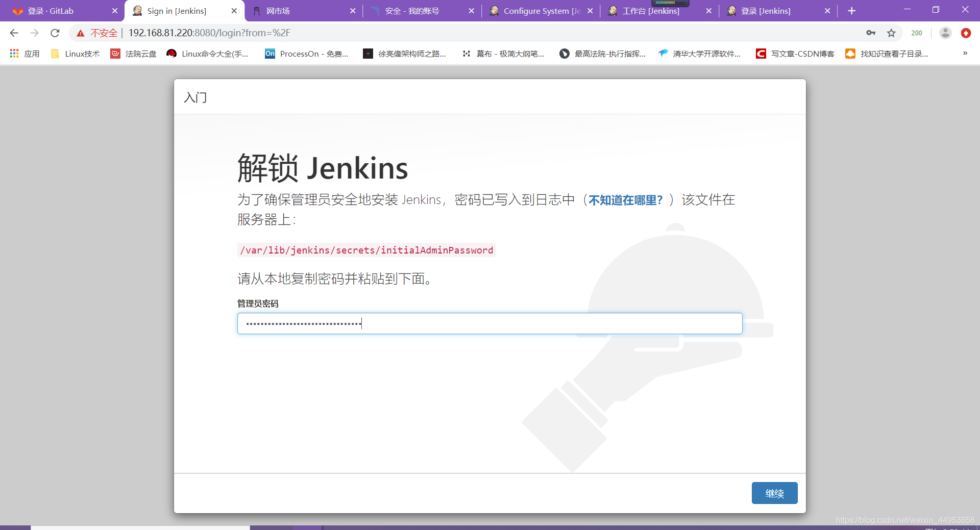Show more bookmarks with the chevron
The image size is (980, 530).
pyautogui.click(x=965, y=54)
